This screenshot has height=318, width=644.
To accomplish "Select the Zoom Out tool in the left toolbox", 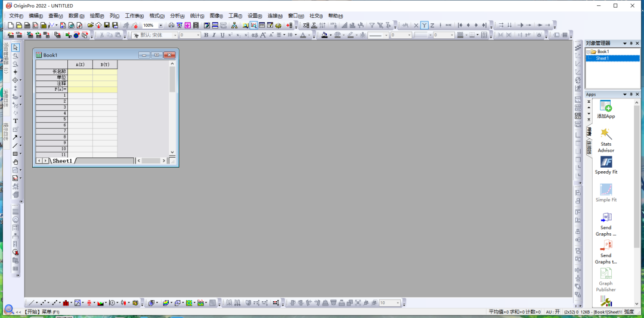I will click(x=16, y=64).
